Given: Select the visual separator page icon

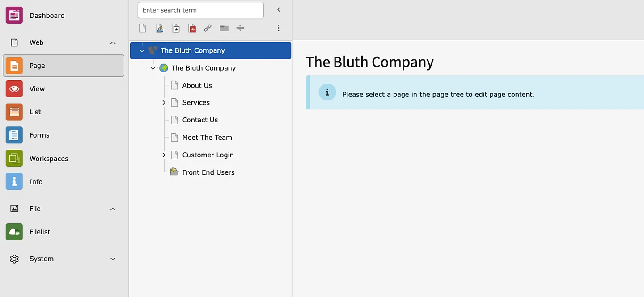Looking at the screenshot, I should 240,28.
